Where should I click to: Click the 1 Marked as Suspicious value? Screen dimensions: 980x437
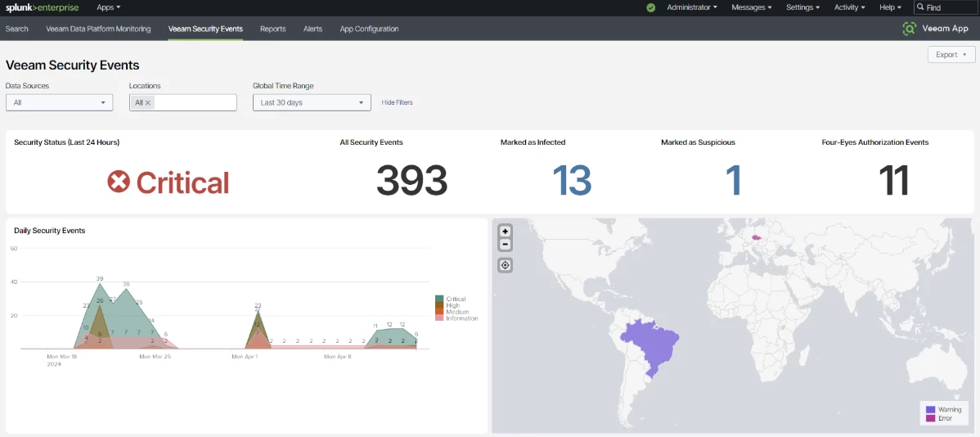pos(733,182)
